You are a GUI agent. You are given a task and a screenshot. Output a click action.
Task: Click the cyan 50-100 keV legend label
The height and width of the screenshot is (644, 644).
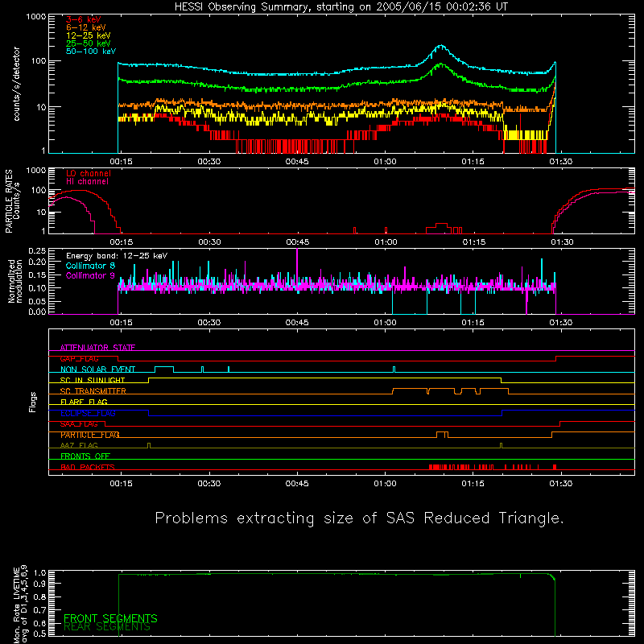click(x=91, y=52)
